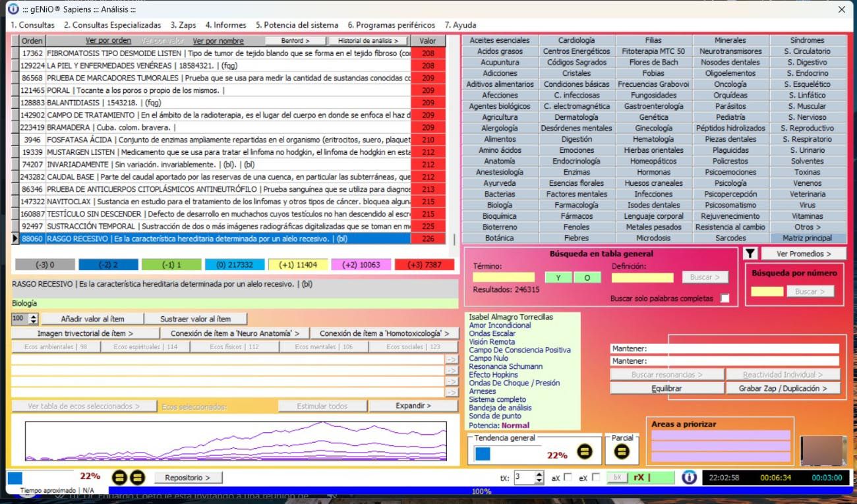Viewport: 857px width, 504px height.
Task: Open the 'Consultas Especializadas' menu
Action: (112, 25)
